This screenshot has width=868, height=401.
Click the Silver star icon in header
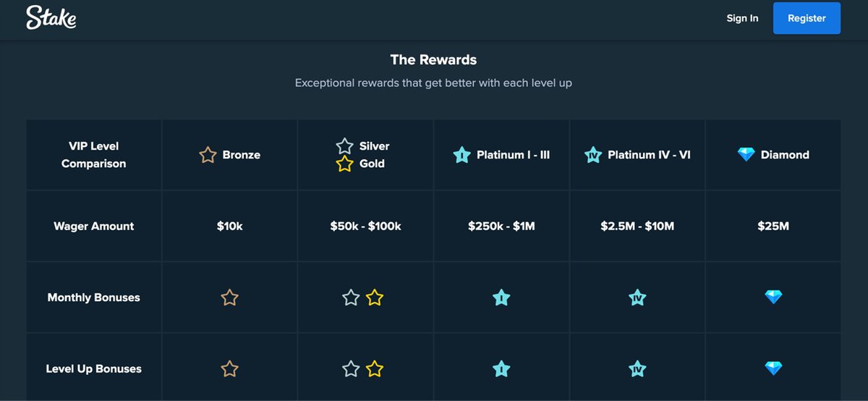(x=344, y=146)
